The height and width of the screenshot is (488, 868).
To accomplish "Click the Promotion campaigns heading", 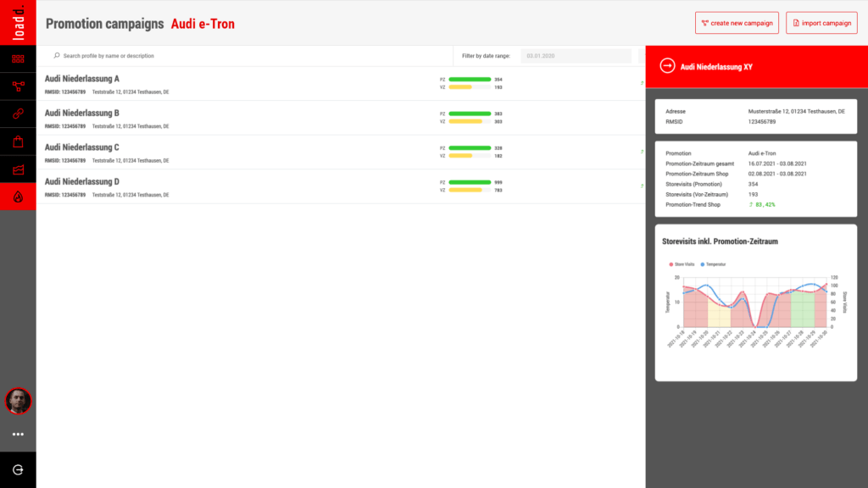I will click(104, 24).
